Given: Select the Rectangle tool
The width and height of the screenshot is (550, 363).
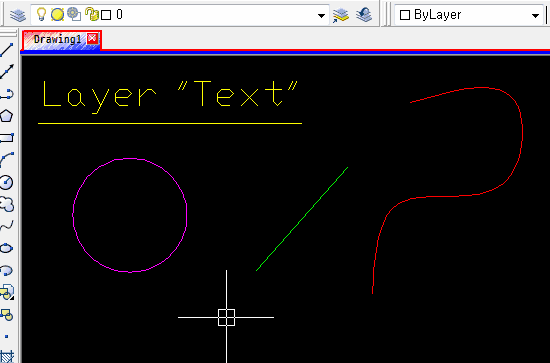Looking at the screenshot, I should 7,137.
